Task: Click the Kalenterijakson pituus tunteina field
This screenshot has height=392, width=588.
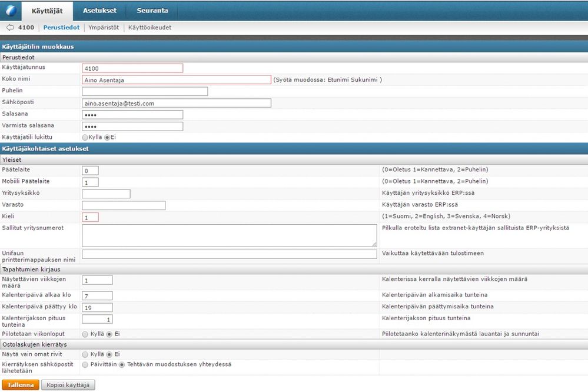Action: click(x=97, y=319)
